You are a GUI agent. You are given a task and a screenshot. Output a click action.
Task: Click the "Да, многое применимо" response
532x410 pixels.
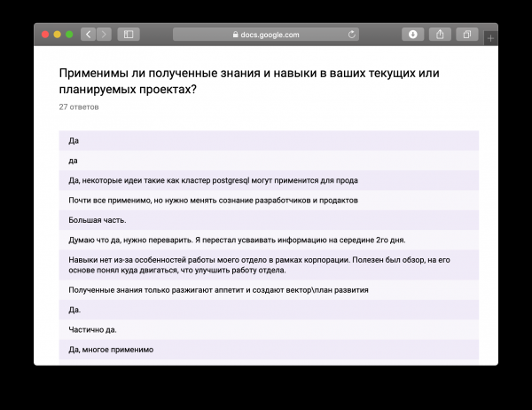[269, 350]
